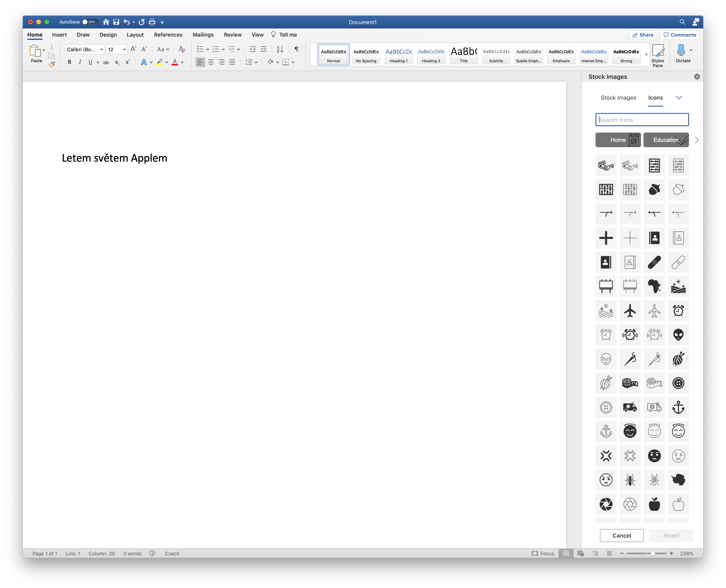Pick the Africa continent stock icon
Viewport: 726px width, 588px height.
click(x=654, y=286)
